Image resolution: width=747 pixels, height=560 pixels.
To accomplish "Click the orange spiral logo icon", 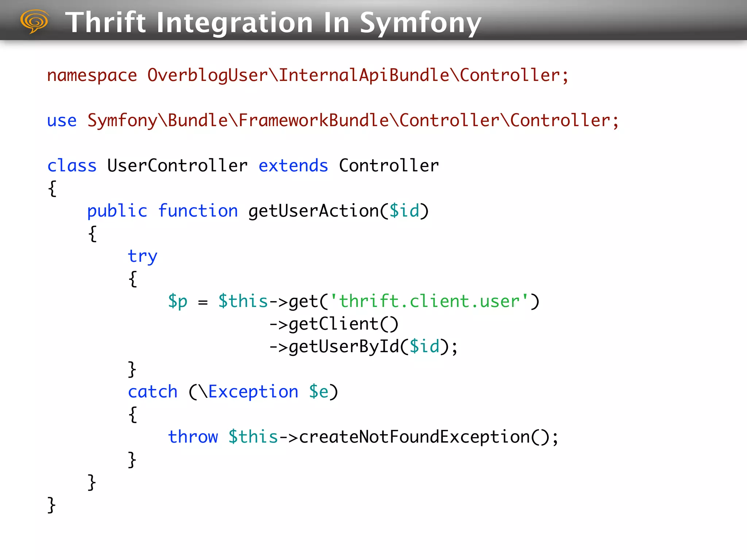I will [x=35, y=22].
